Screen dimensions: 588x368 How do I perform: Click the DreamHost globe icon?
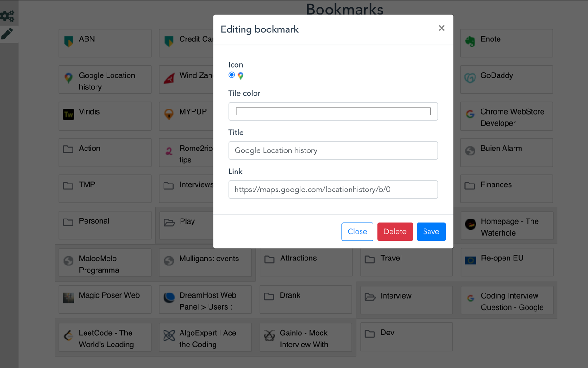click(x=169, y=296)
